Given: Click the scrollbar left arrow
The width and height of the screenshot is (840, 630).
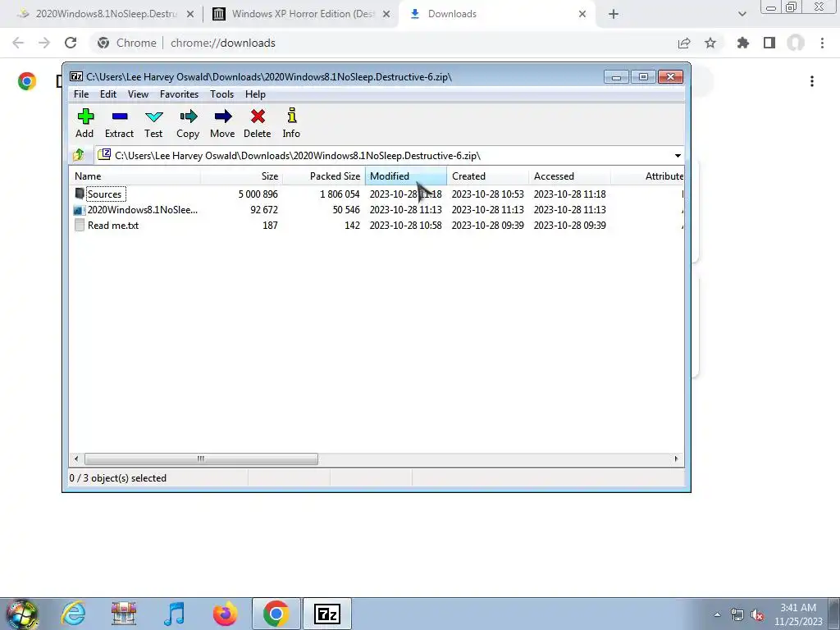Looking at the screenshot, I should [76, 459].
